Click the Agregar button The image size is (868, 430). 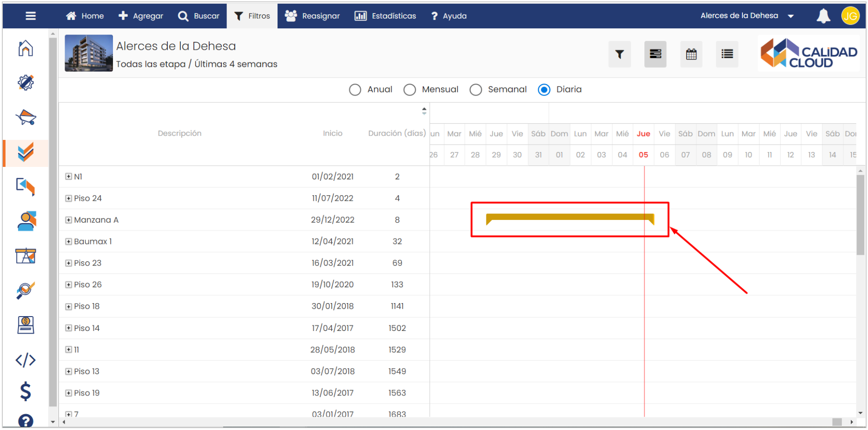tap(141, 16)
